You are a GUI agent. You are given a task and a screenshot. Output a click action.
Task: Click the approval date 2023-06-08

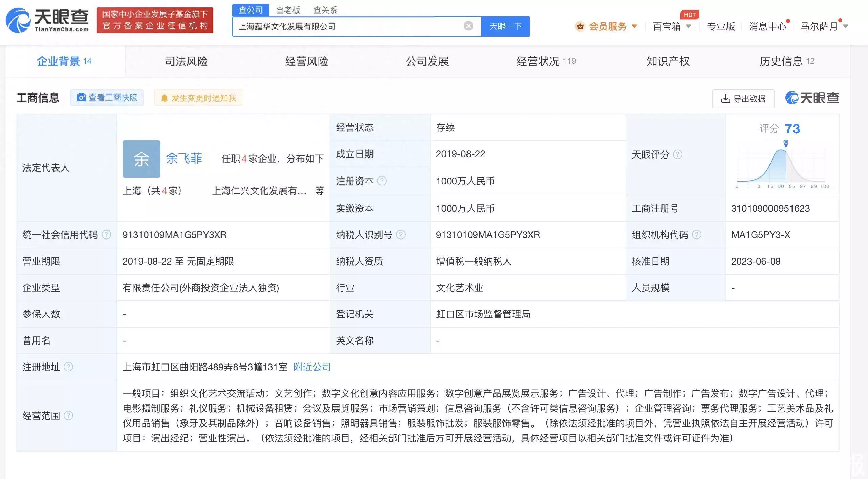[x=756, y=261]
